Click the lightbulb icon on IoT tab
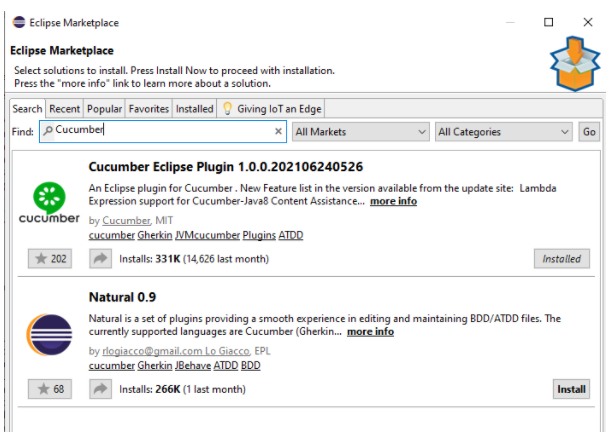Screen dimensions: 610x447 (228, 109)
